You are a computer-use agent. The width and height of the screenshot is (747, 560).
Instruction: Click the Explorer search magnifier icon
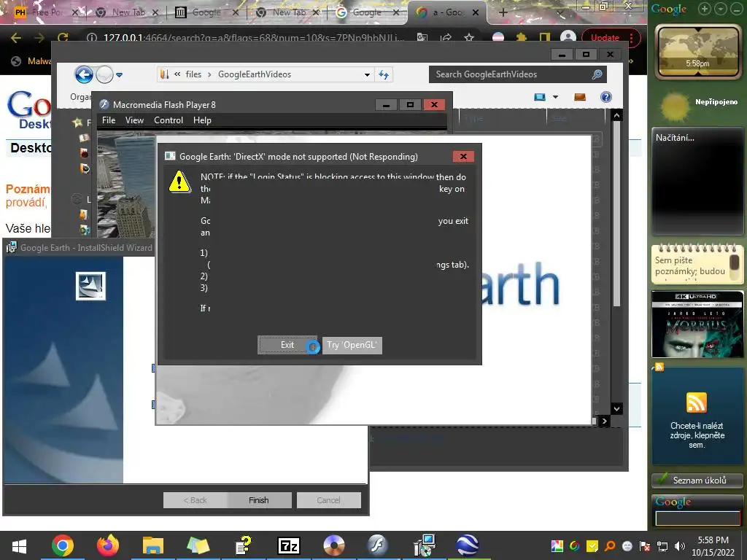click(597, 74)
